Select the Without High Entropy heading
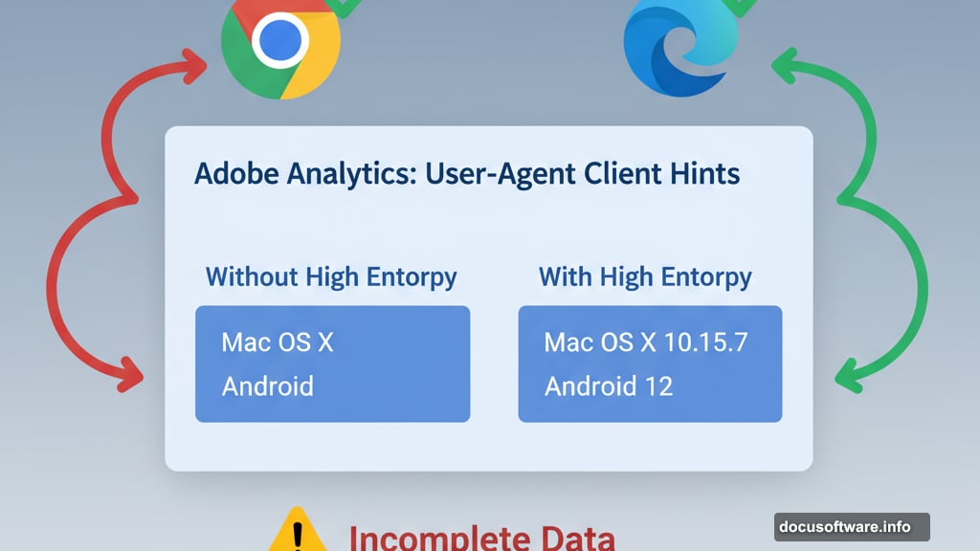Image resolution: width=980 pixels, height=551 pixels. pyautogui.click(x=331, y=277)
